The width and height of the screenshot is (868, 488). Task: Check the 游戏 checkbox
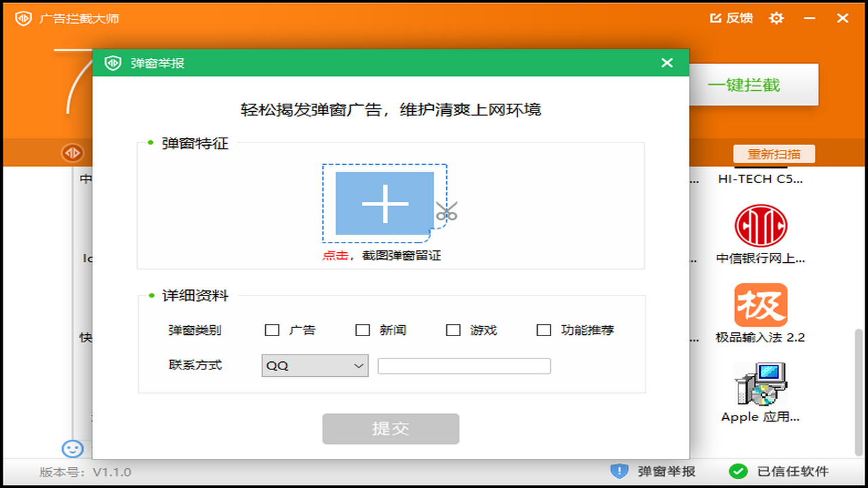coord(452,330)
